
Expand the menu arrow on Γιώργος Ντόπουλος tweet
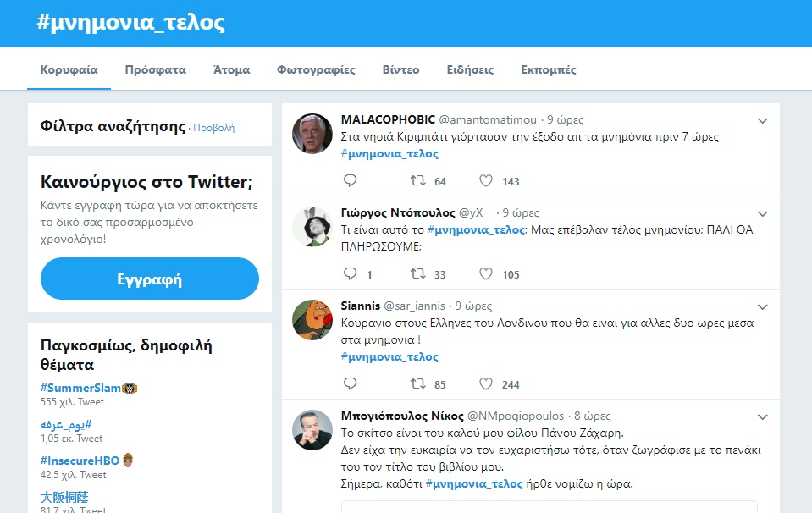(762, 213)
